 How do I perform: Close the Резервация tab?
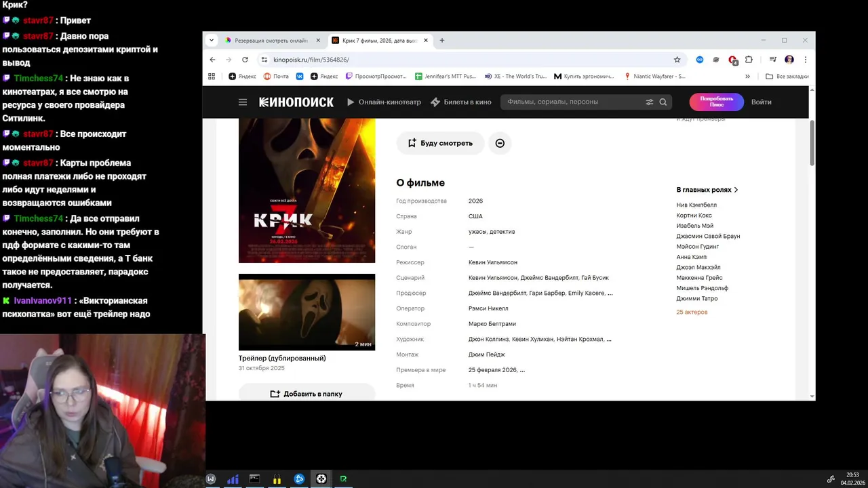pyautogui.click(x=319, y=41)
